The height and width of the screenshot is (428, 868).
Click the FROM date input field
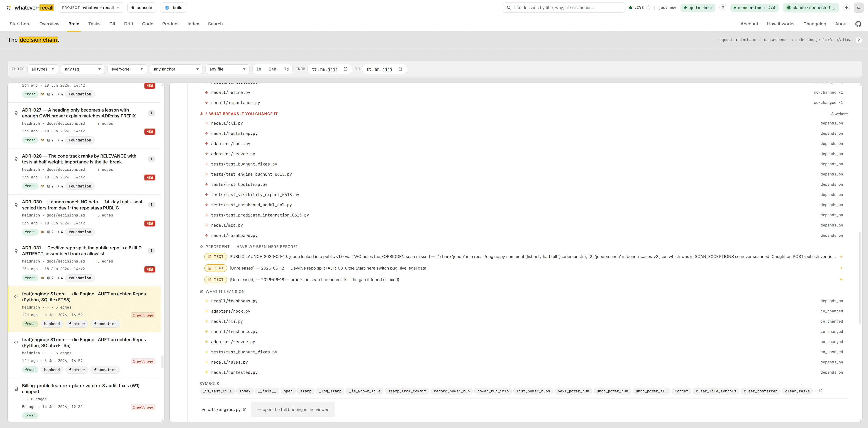point(329,69)
